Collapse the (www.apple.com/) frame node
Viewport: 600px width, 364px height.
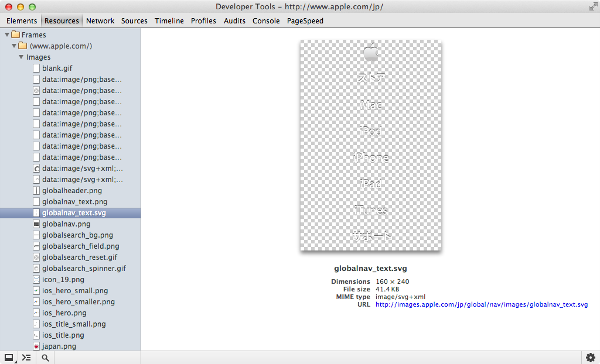point(14,46)
